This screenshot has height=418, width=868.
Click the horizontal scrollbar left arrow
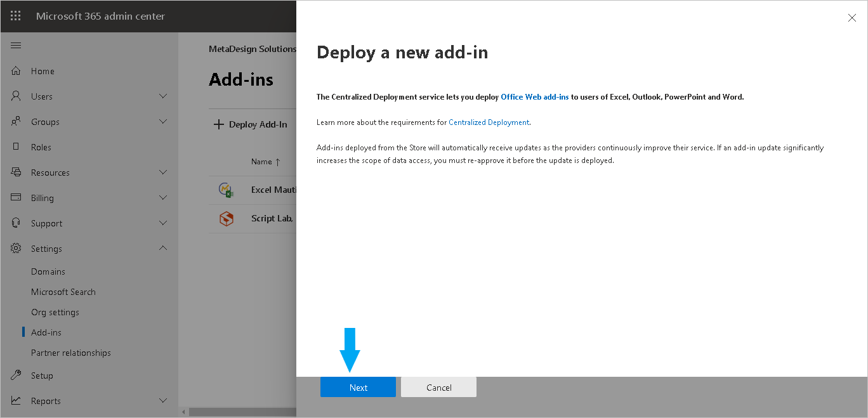click(184, 412)
